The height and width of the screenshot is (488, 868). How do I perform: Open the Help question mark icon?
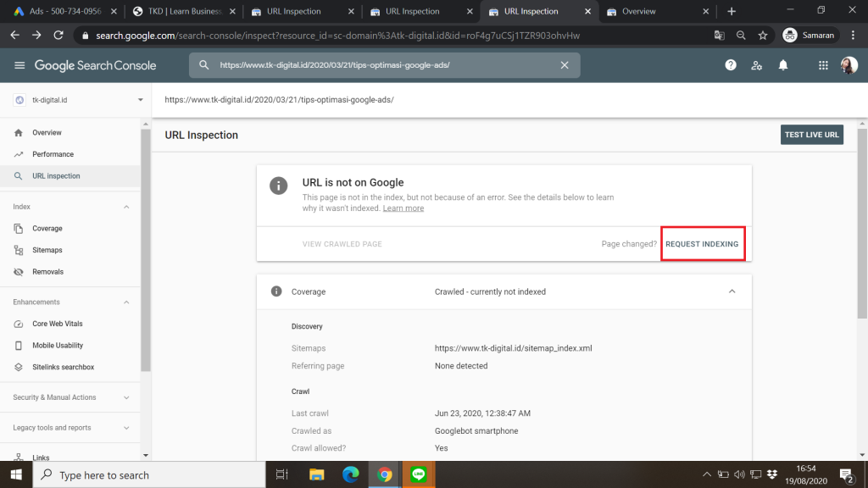731,65
